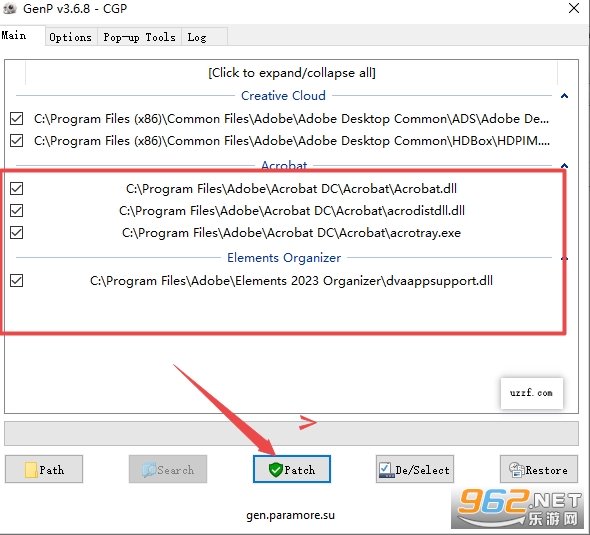Close the GenP window
Screen dimensions: 590x535
point(574,8)
